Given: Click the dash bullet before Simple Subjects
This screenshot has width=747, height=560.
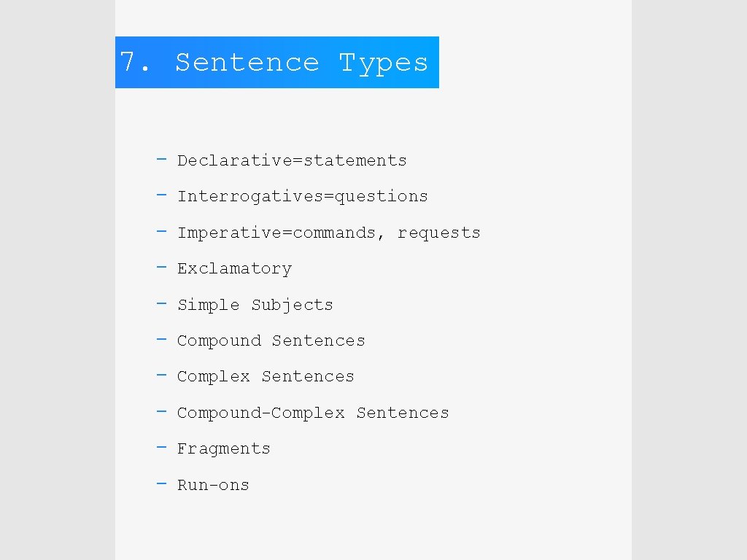Looking at the screenshot, I should tap(161, 303).
